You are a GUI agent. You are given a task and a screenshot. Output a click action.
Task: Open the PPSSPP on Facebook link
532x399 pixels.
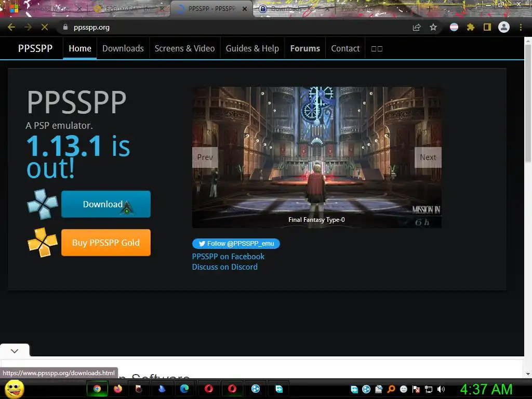coord(228,257)
